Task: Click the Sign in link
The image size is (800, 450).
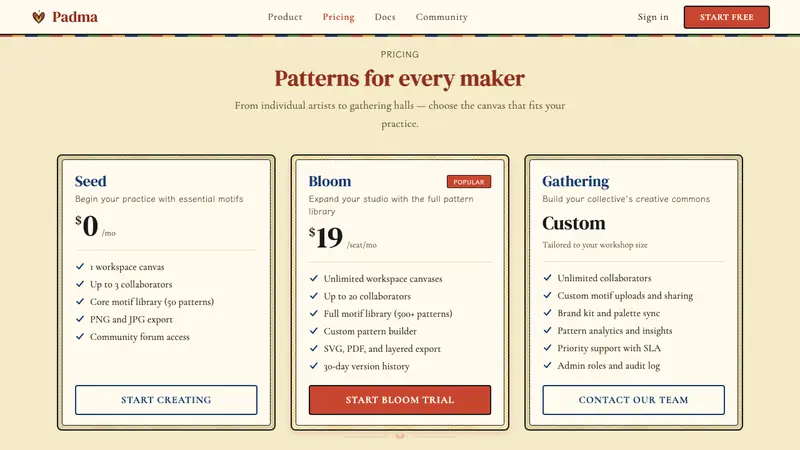Action: coord(653,17)
